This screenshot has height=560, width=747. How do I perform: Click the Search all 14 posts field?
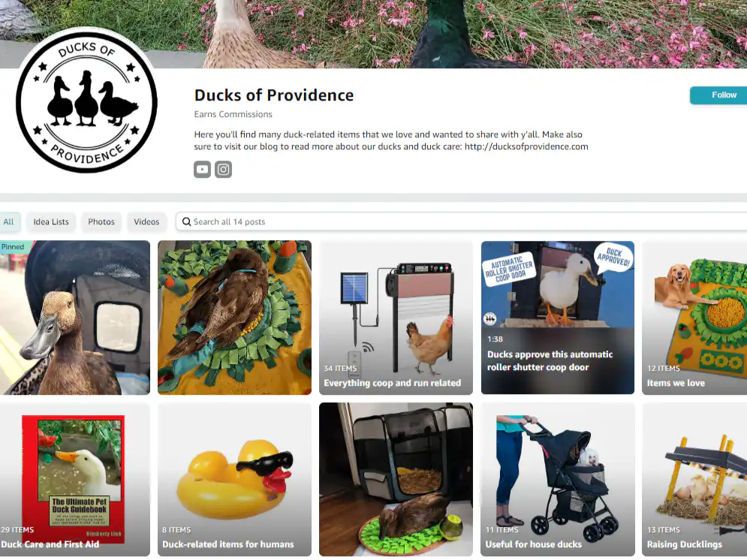(x=461, y=222)
